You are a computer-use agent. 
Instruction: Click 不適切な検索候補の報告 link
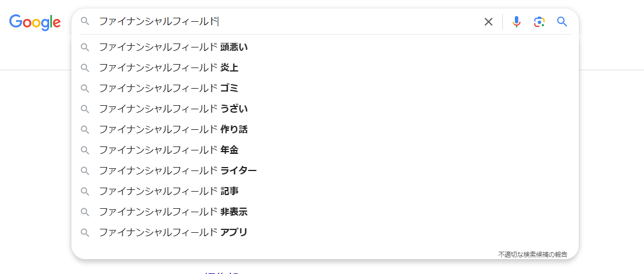(533, 254)
